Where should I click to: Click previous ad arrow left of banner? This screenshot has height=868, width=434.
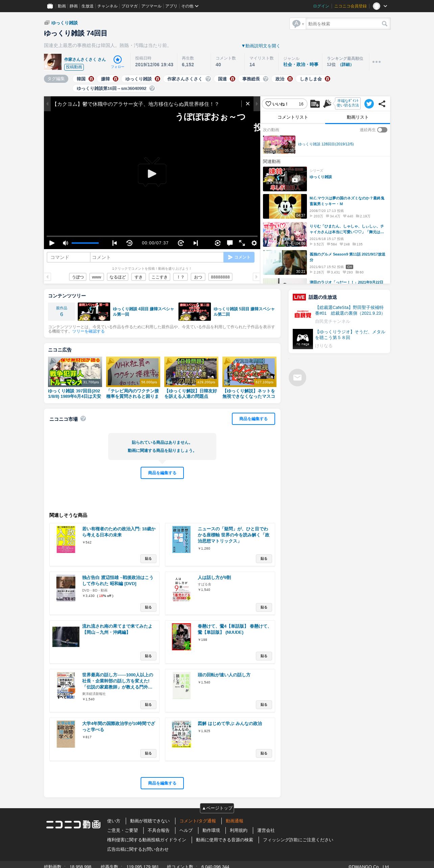(48, 104)
